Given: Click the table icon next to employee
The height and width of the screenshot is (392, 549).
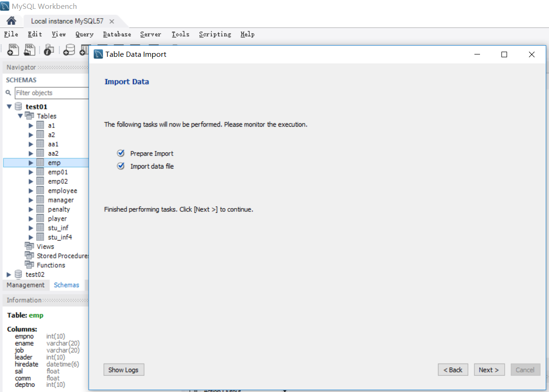Looking at the screenshot, I should pyautogui.click(x=40, y=190).
